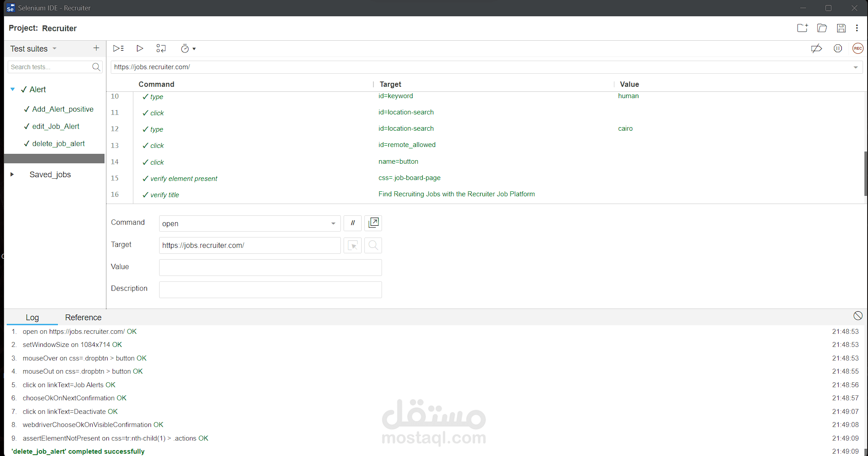Disable breakpoints icon
Screen dimensions: 868x456
point(816,48)
